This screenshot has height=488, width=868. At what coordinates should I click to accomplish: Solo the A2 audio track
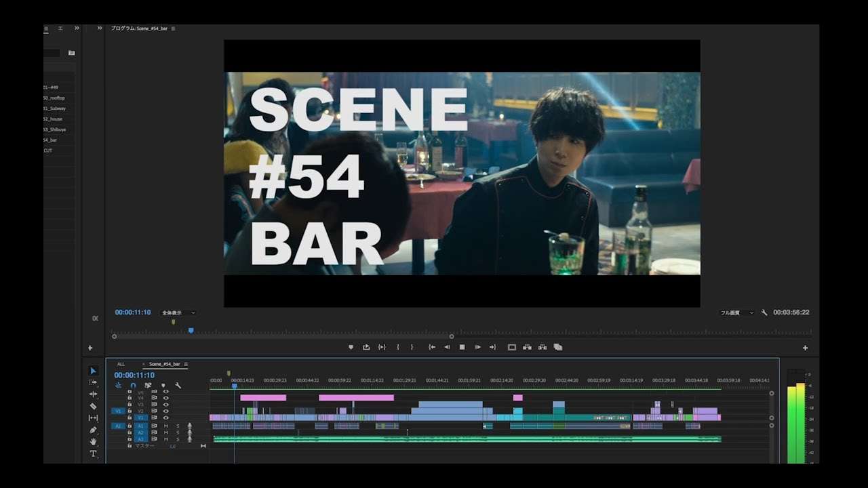pyautogui.click(x=178, y=432)
